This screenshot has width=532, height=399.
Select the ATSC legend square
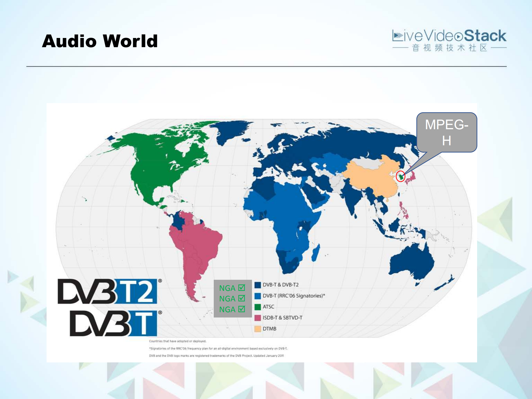257,306
